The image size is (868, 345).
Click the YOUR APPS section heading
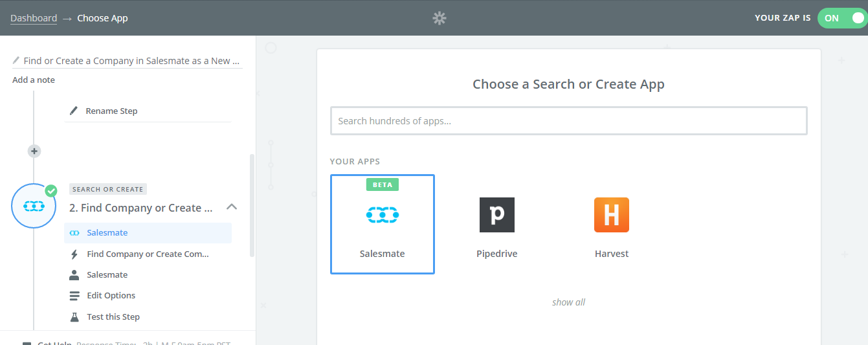(355, 161)
